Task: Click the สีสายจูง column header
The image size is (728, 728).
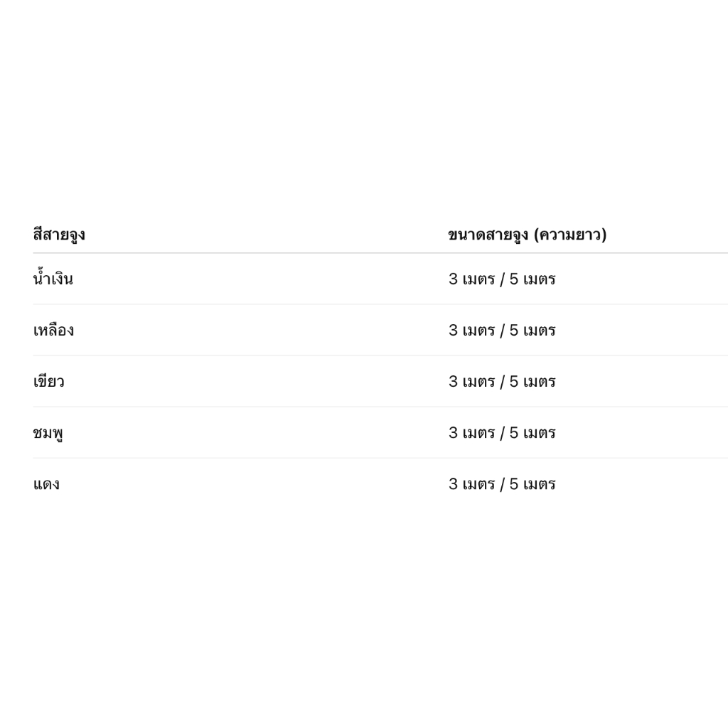Action: point(59,235)
